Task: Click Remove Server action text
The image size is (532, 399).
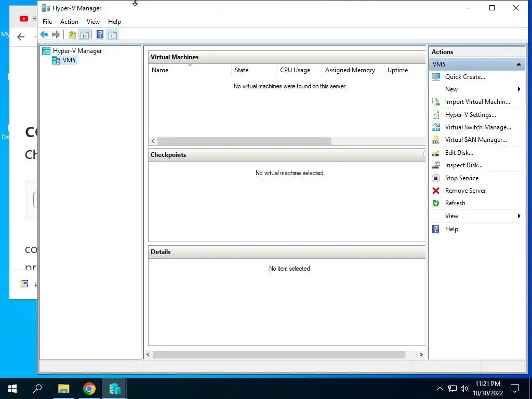Action: pos(465,191)
